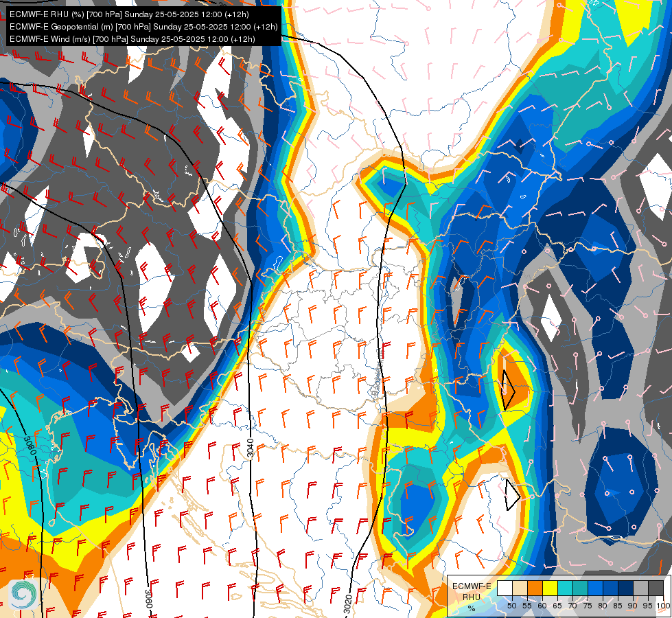Click the legend label 'RHU'

[x=472, y=597]
